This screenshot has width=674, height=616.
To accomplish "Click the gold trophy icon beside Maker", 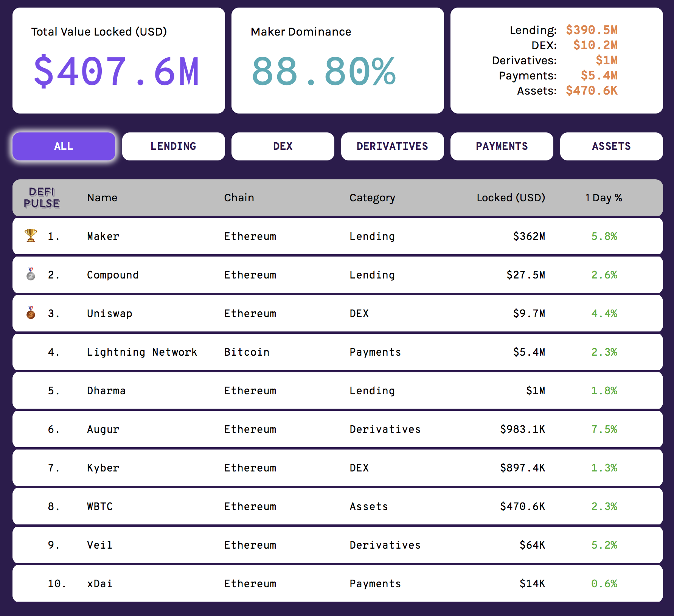I will pos(30,235).
